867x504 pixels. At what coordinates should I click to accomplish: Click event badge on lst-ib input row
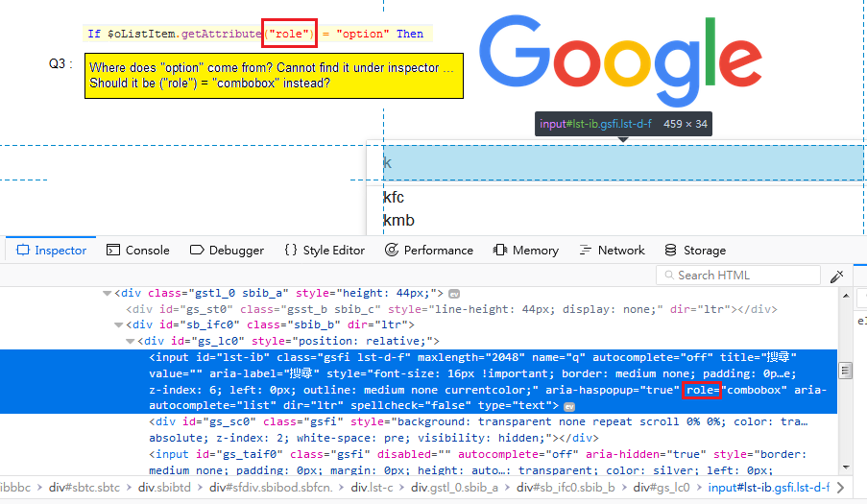coord(569,407)
